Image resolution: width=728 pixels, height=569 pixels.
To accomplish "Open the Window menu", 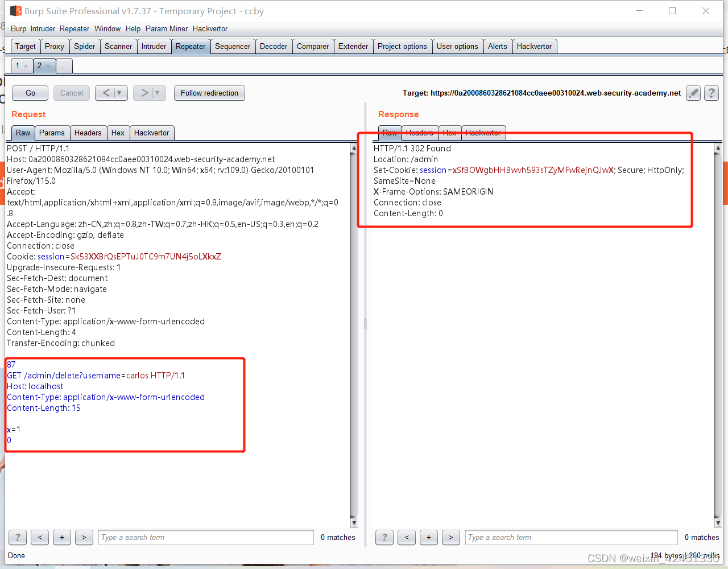I will point(107,28).
